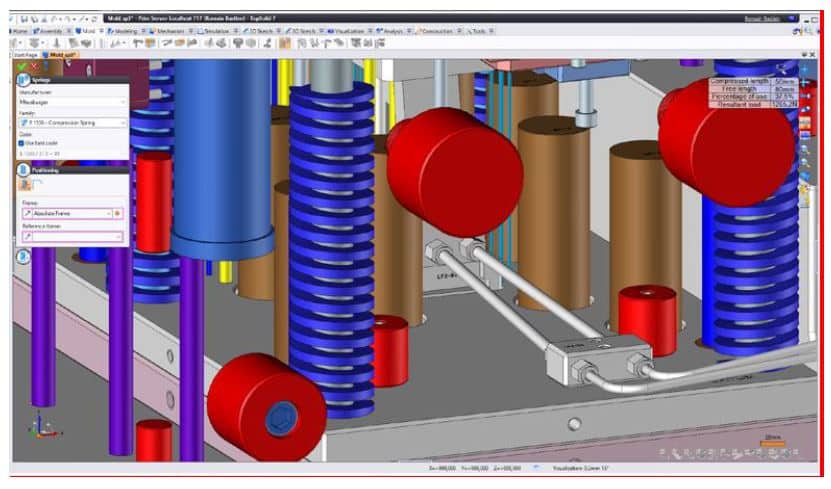Click the Positioning panel header icon

click(23, 170)
